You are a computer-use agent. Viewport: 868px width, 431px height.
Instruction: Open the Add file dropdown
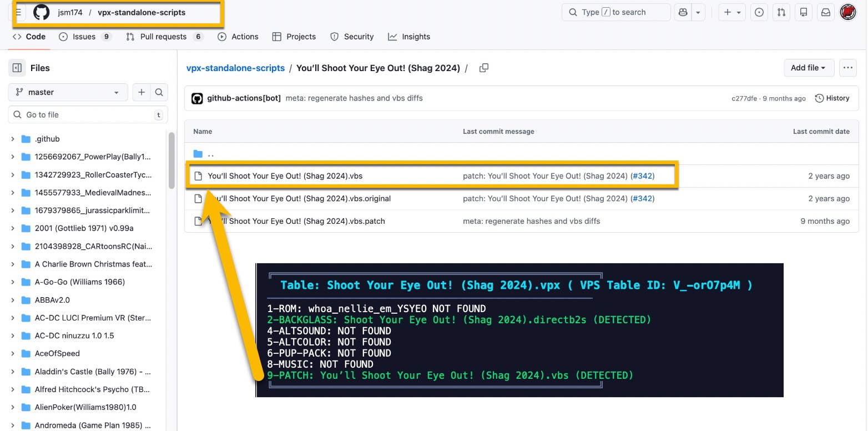point(808,68)
